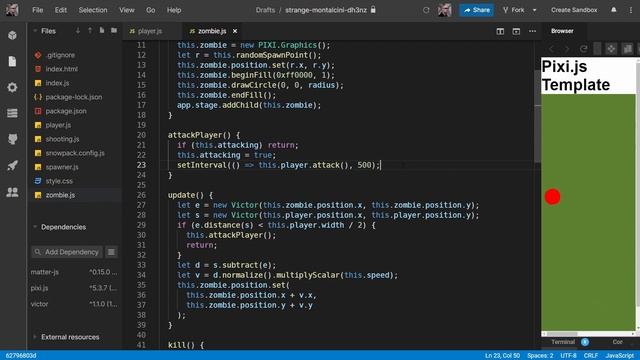The height and width of the screenshot is (360, 640).
Task: Click the browser refresh icon
Action: pyautogui.click(x=584, y=49)
